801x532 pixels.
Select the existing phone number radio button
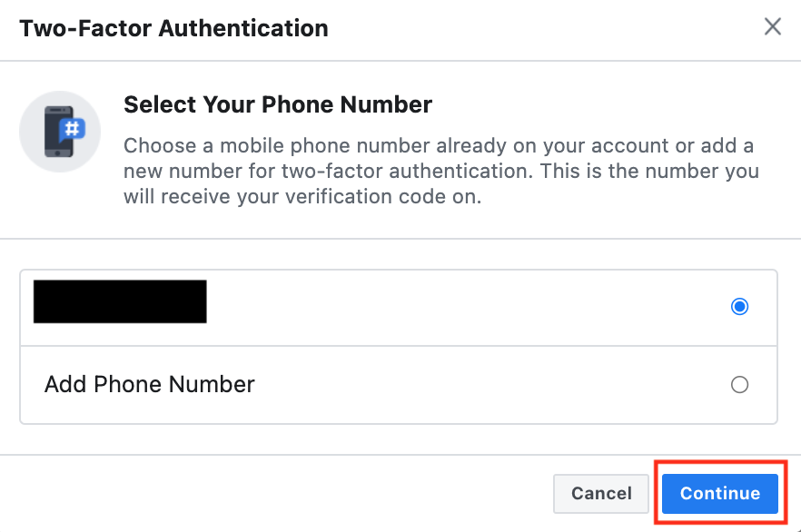739,307
